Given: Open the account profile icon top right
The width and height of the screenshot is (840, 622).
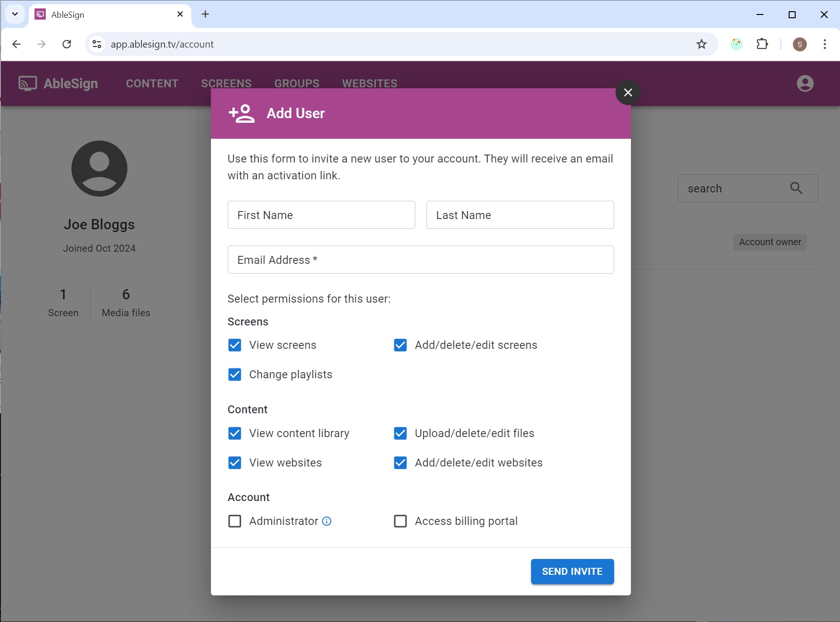Looking at the screenshot, I should coord(804,83).
